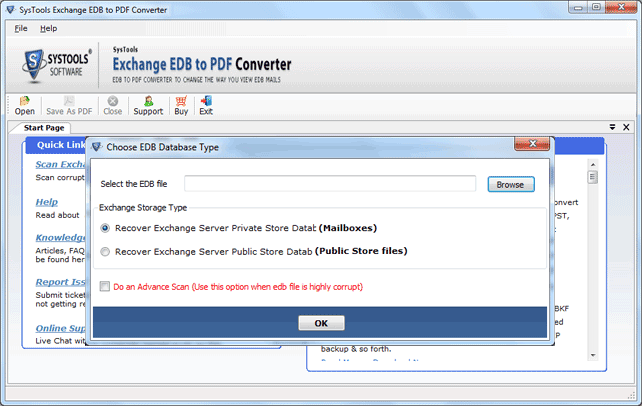Click the dialog title shield icon

[x=97, y=147]
